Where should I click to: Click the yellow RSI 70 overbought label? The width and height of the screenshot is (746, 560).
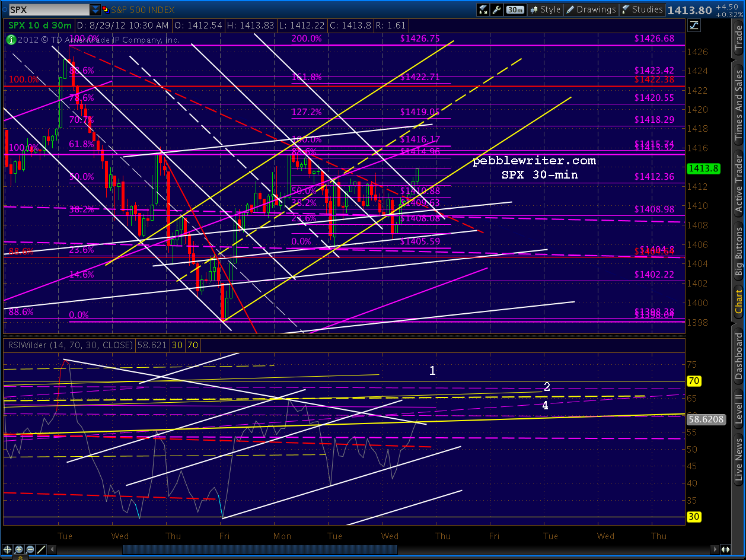[x=694, y=381]
